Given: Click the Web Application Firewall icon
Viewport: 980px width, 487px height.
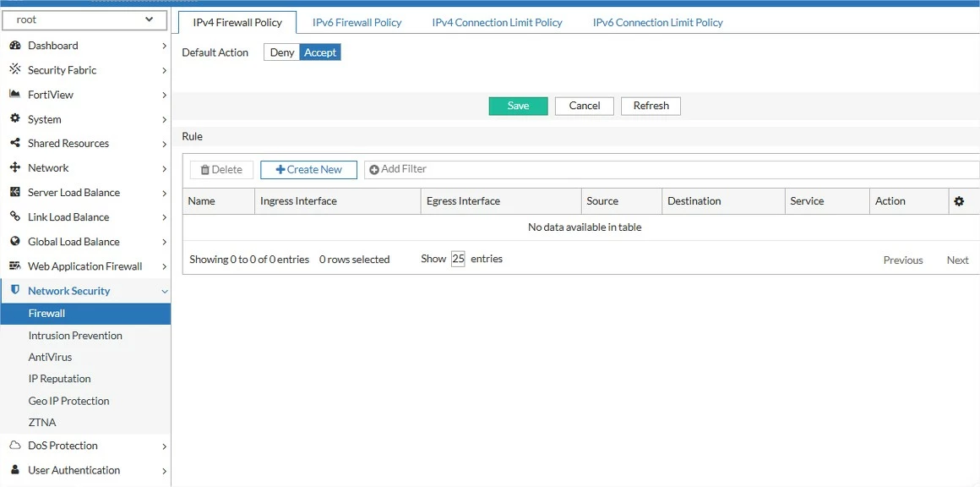Looking at the screenshot, I should 15,265.
